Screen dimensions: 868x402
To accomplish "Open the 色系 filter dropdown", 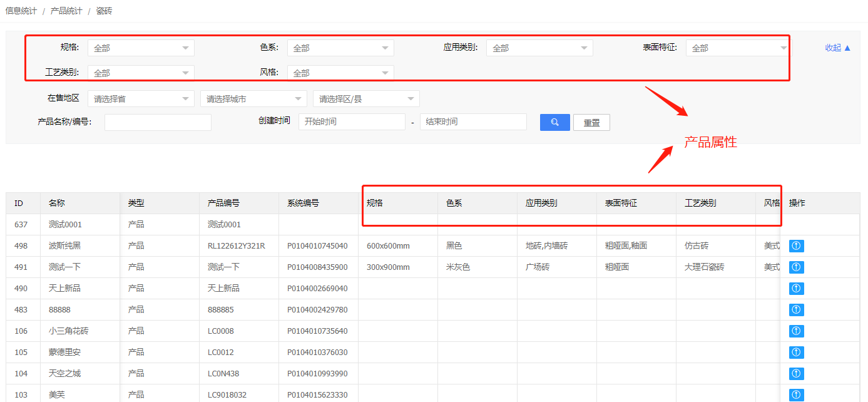I will pos(340,48).
